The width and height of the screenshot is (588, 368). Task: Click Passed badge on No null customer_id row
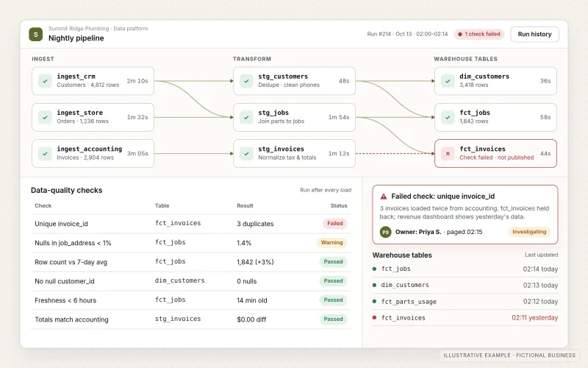[333, 281]
